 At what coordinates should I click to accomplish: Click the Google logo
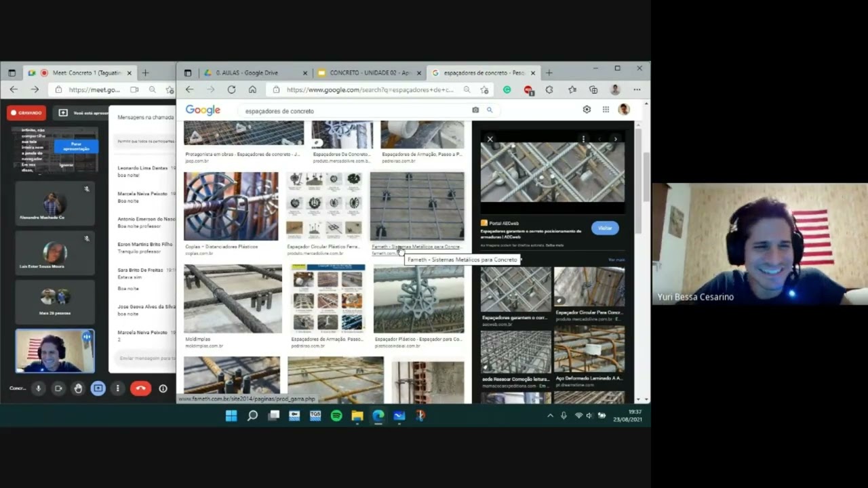point(203,110)
